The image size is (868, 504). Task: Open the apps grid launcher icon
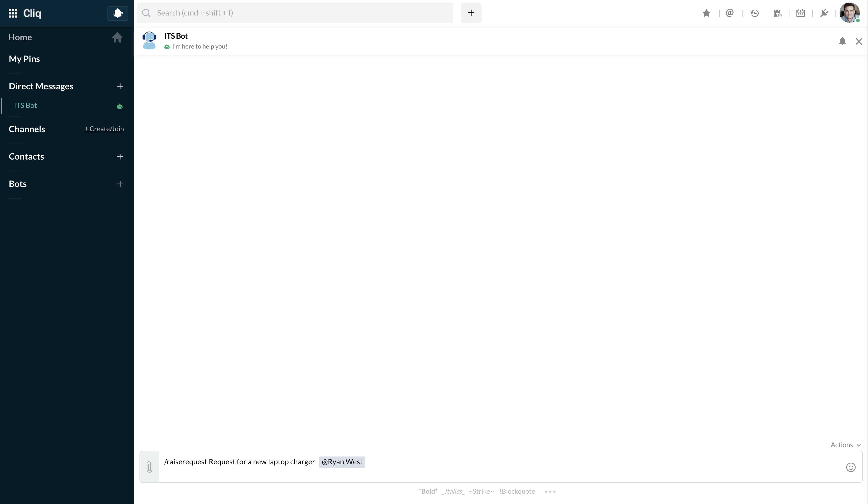pos(13,13)
